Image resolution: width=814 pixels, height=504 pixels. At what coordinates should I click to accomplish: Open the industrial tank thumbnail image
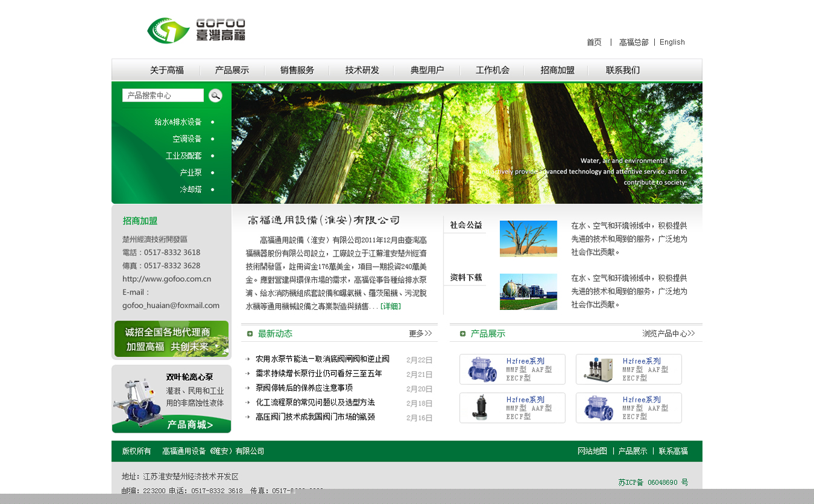coord(528,292)
